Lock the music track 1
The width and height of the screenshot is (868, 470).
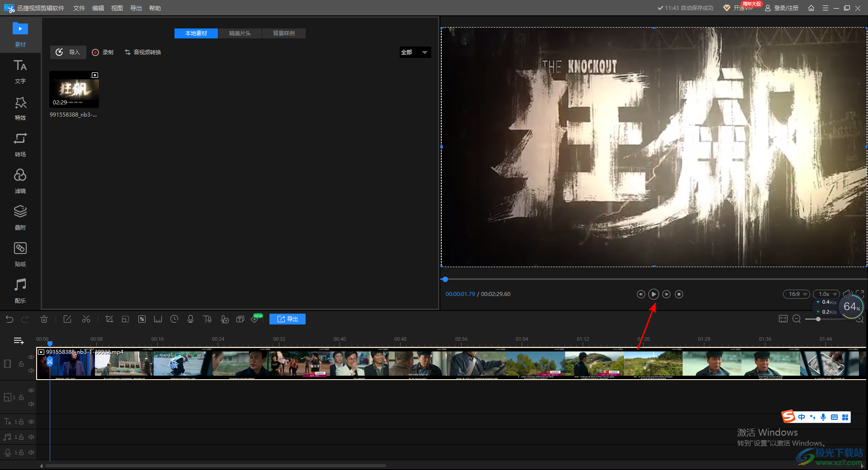pyautogui.click(x=21, y=437)
